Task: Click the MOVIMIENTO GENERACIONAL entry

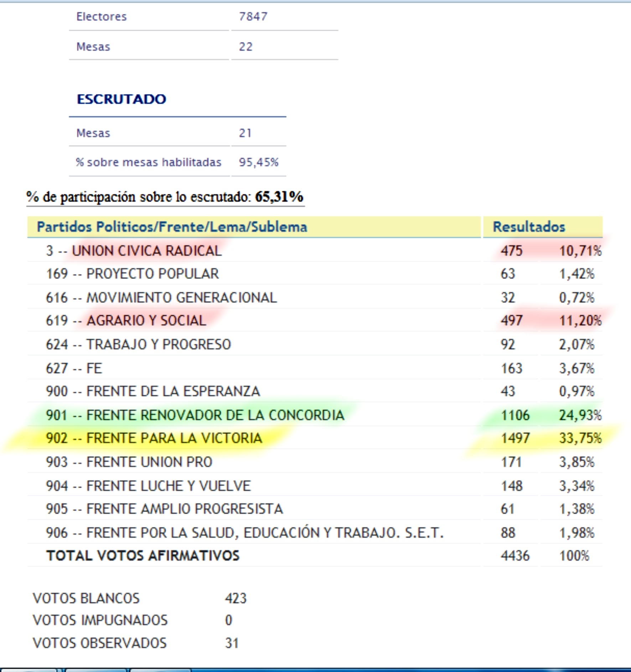Action: point(181,298)
